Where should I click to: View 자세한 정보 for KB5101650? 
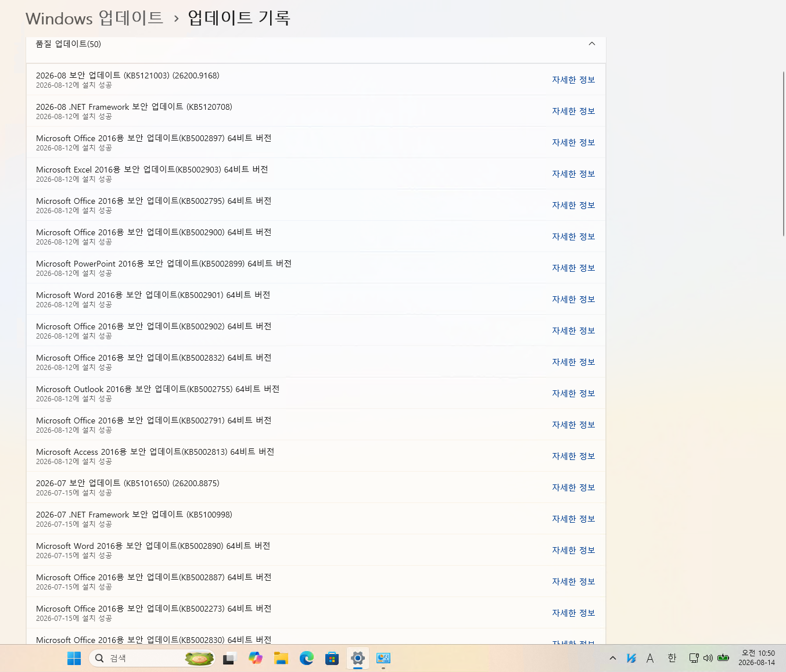tap(573, 487)
